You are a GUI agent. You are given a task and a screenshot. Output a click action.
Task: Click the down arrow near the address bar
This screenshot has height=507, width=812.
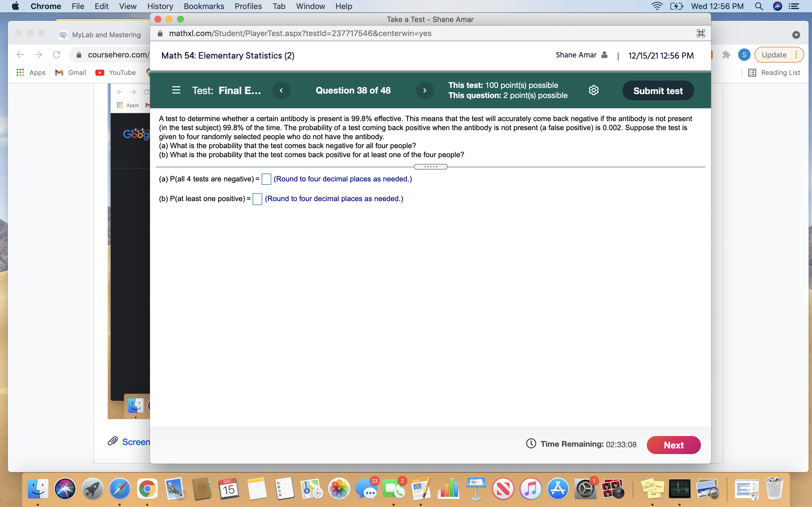796,35
